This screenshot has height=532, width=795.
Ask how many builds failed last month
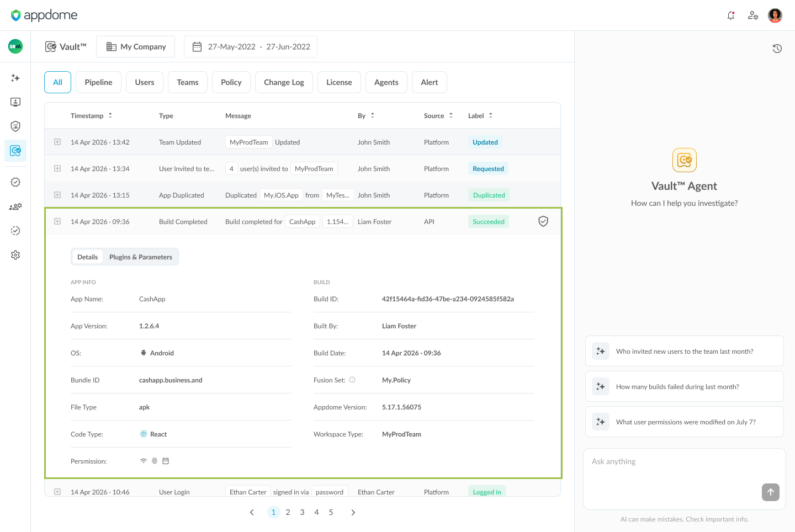point(685,386)
